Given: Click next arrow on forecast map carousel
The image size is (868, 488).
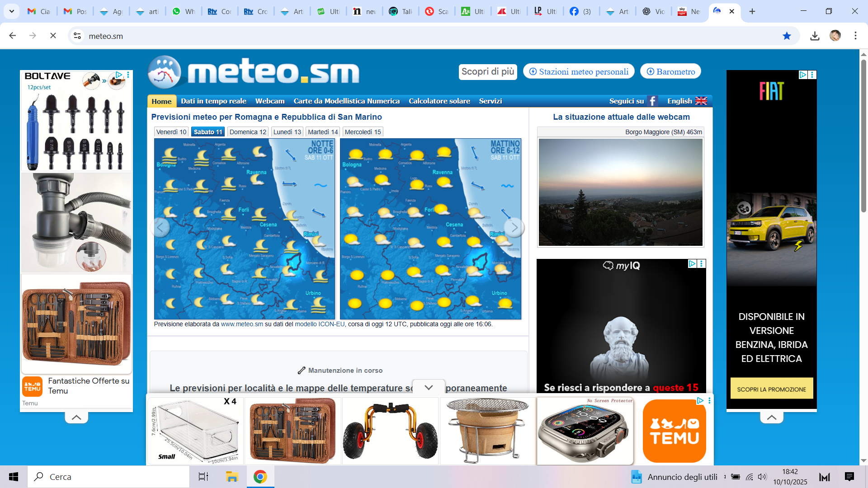Looking at the screenshot, I should tap(514, 228).
